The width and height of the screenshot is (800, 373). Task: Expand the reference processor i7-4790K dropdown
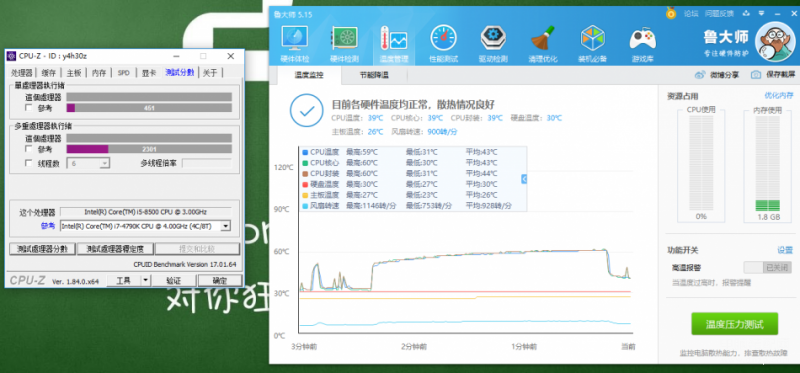coord(226,226)
